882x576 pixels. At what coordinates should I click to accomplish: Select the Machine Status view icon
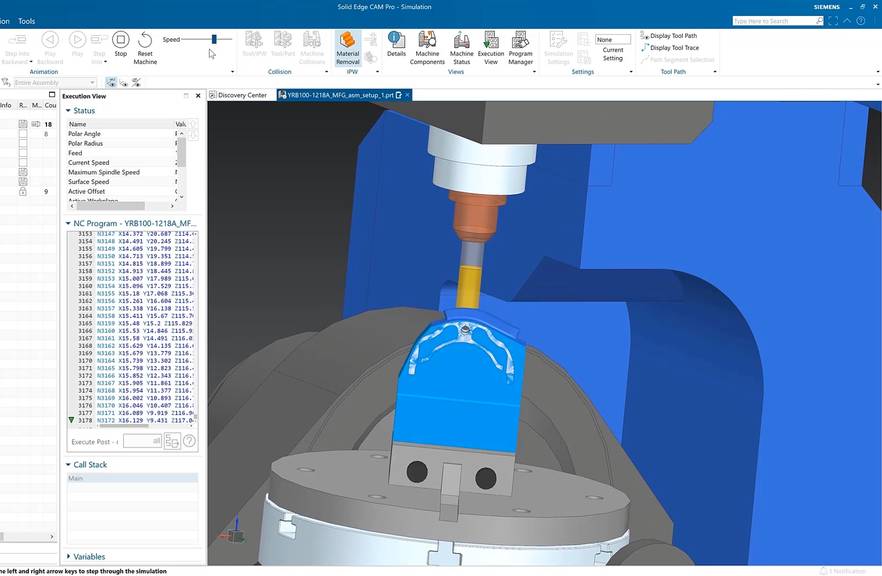(460, 44)
